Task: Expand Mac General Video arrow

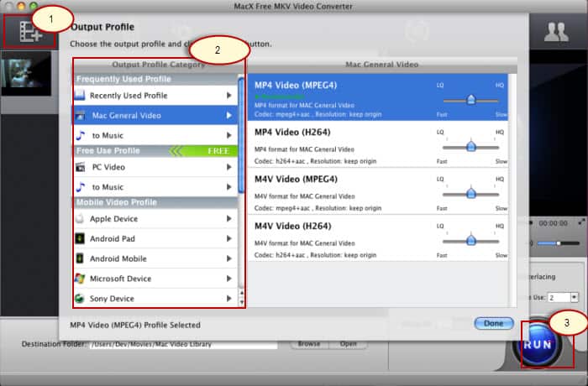Action: click(x=228, y=116)
